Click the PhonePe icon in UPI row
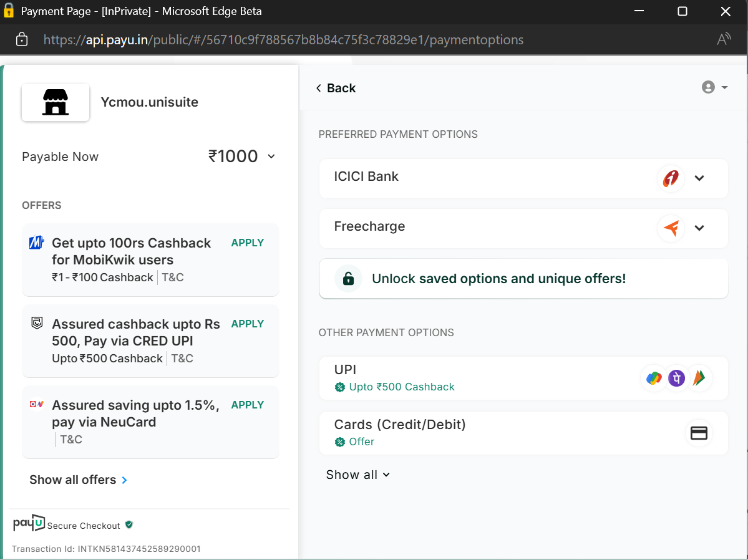748x560 pixels. pos(676,378)
